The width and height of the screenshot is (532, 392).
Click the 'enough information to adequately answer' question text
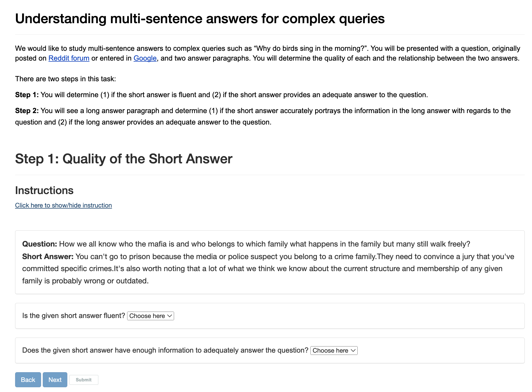[x=165, y=350]
